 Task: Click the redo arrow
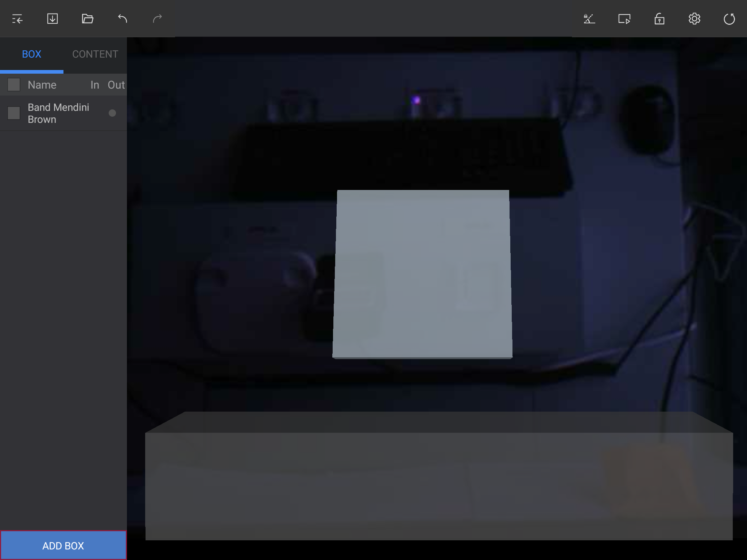point(157,19)
